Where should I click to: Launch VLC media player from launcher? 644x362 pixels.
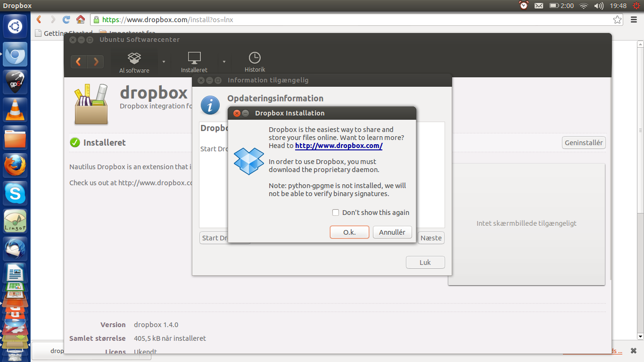click(x=15, y=110)
